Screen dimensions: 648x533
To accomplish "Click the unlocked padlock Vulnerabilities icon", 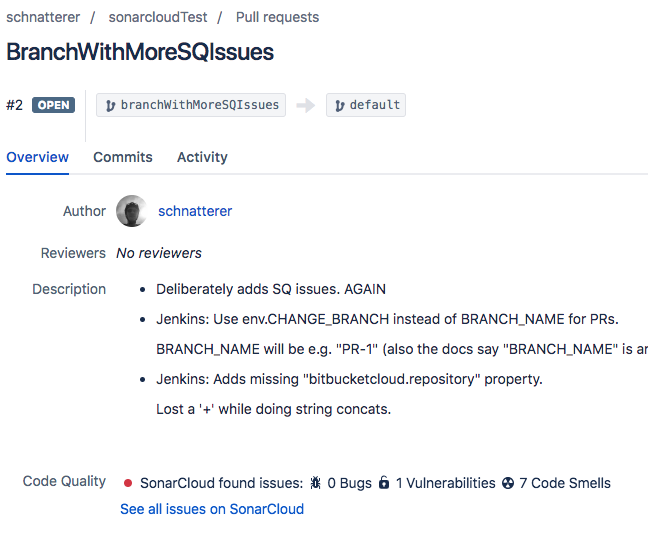I will pos(384,482).
